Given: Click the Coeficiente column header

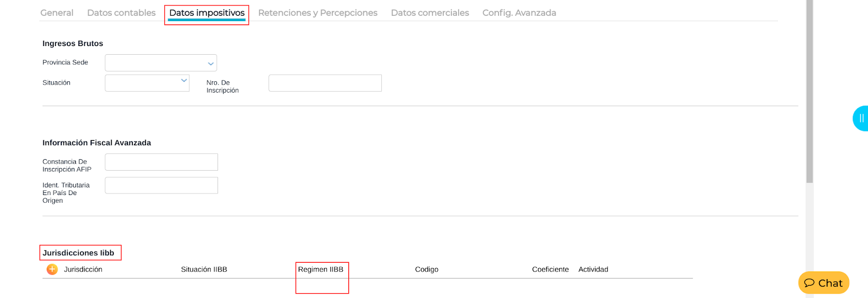Looking at the screenshot, I should [x=550, y=269].
